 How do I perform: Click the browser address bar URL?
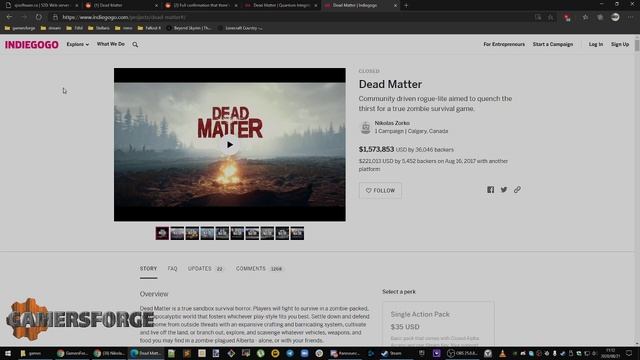[124, 17]
